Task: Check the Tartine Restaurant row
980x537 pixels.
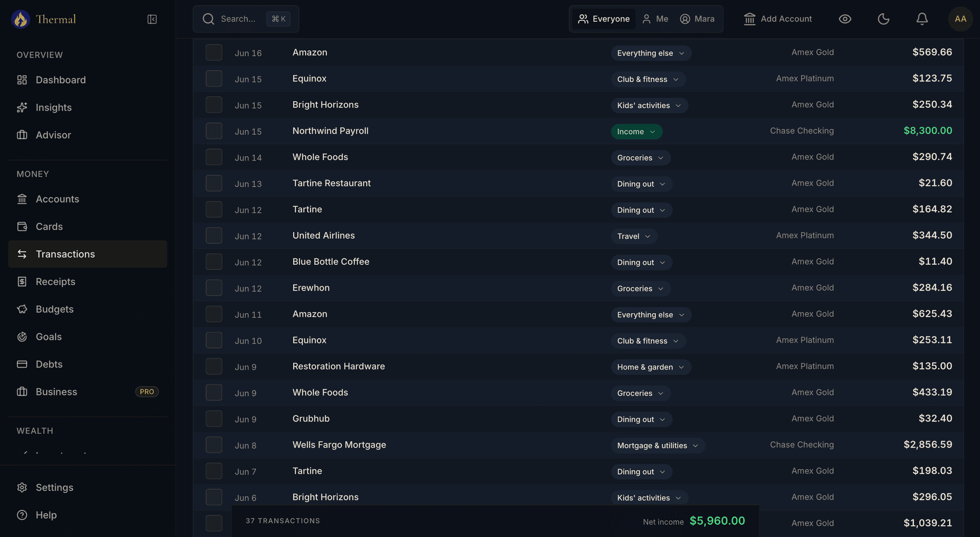Action: pyautogui.click(x=214, y=183)
